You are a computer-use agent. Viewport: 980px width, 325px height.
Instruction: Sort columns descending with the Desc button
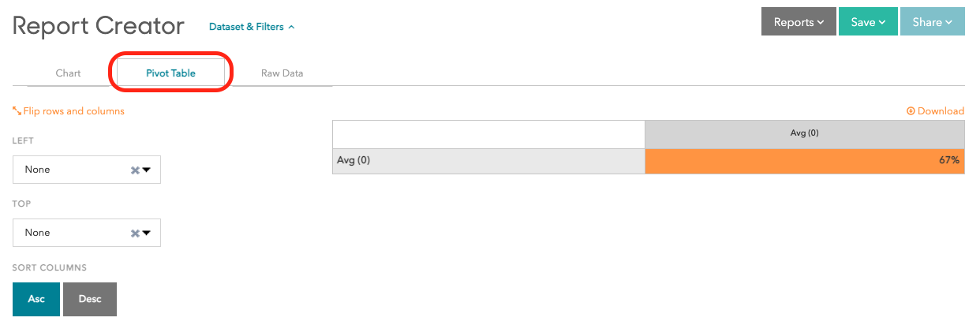coord(90,299)
